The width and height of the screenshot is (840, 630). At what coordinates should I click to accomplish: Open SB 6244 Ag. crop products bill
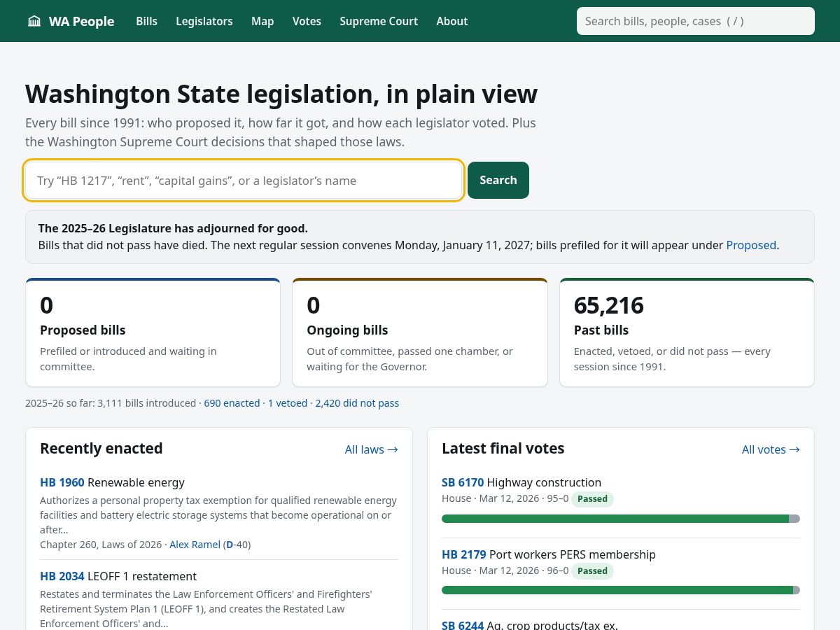(x=530, y=625)
